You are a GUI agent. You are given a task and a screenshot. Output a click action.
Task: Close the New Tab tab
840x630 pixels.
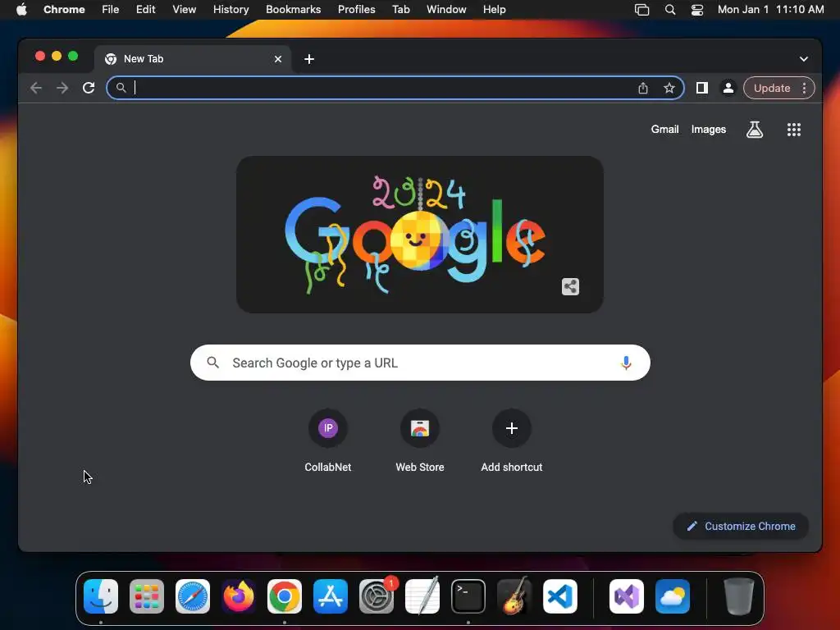pos(278,59)
